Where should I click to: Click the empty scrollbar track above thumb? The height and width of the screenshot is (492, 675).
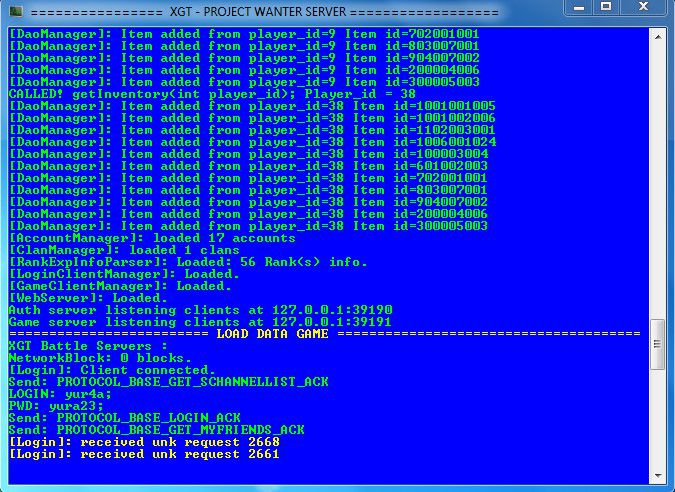[657, 180]
